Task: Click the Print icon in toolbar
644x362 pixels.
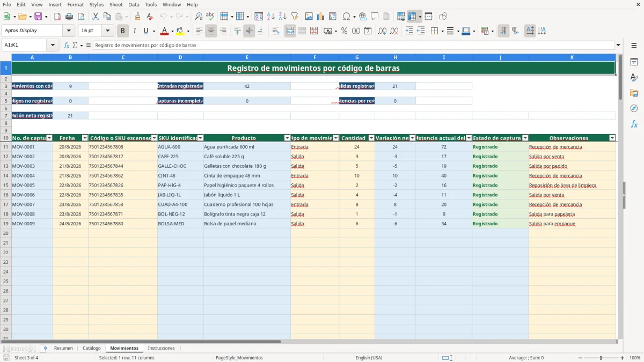Action: (69, 17)
